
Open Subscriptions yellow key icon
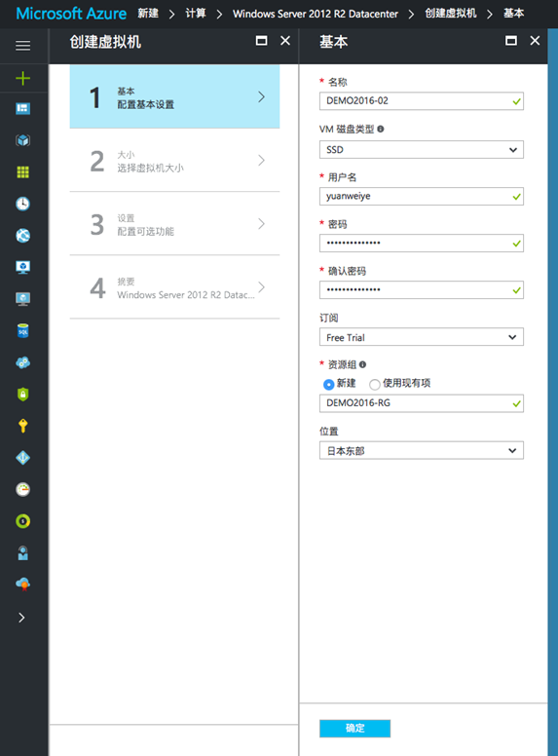pyautogui.click(x=22, y=426)
